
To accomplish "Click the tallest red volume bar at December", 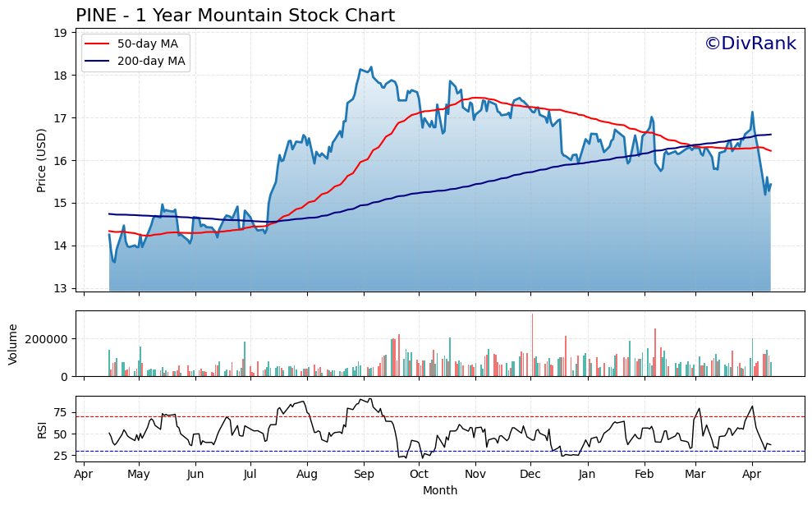I will pos(532,345).
